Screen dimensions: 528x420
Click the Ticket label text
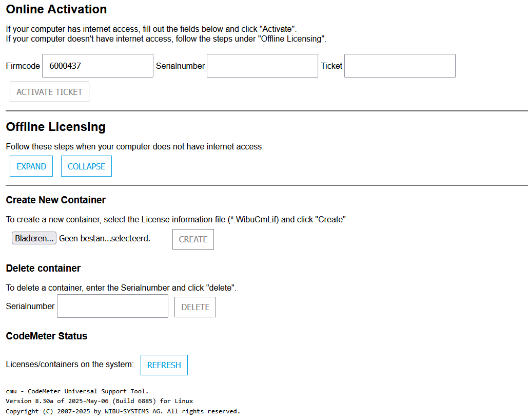click(331, 66)
